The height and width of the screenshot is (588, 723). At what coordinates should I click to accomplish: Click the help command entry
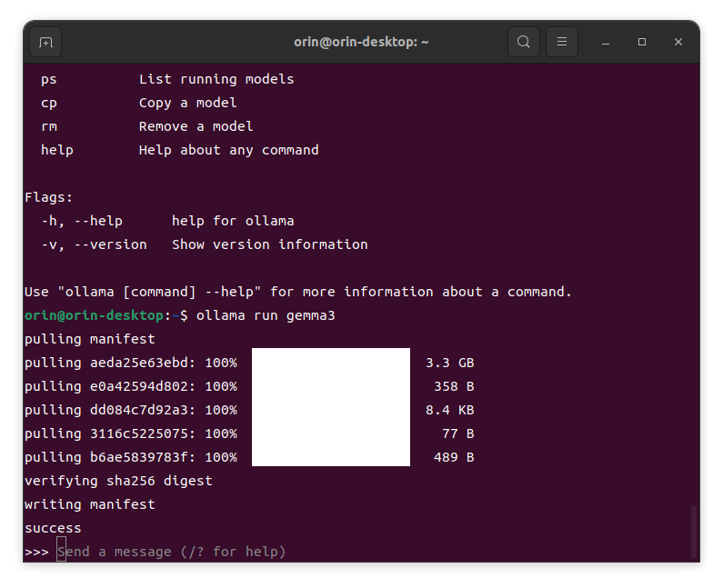(57, 150)
